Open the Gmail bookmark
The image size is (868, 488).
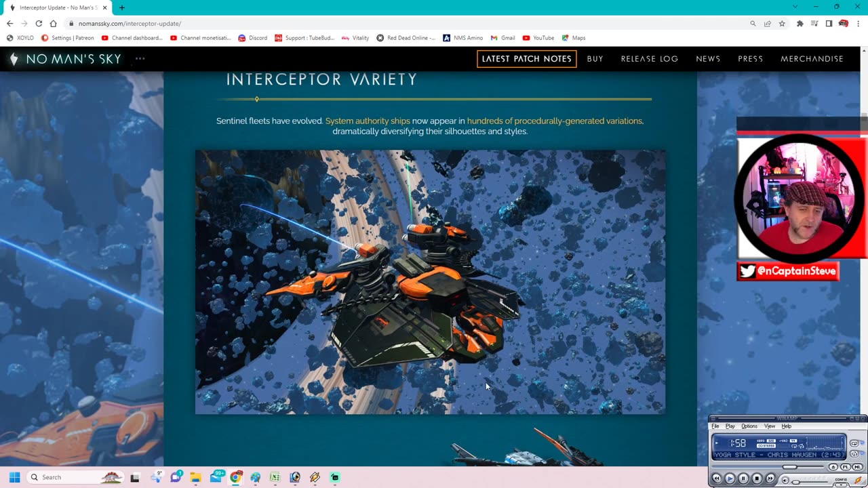point(503,38)
